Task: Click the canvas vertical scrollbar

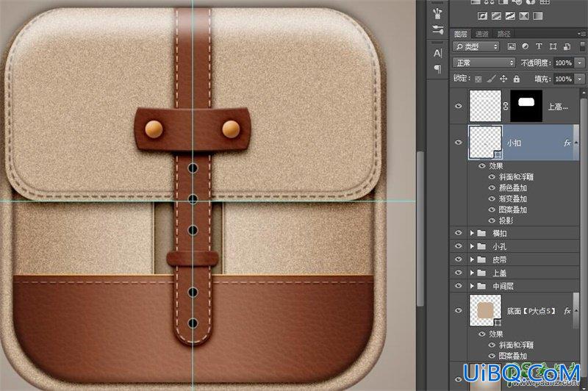Action: [420, 229]
